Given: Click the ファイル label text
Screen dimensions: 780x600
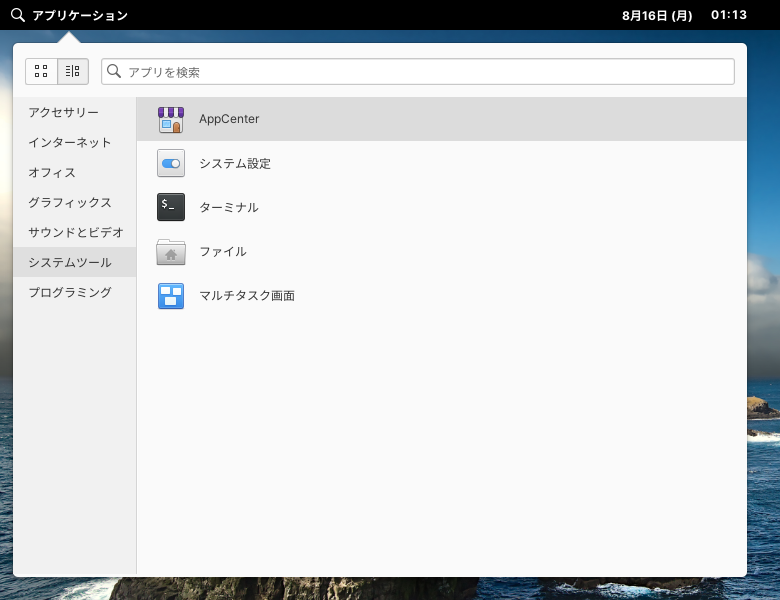Looking at the screenshot, I should 223,251.
